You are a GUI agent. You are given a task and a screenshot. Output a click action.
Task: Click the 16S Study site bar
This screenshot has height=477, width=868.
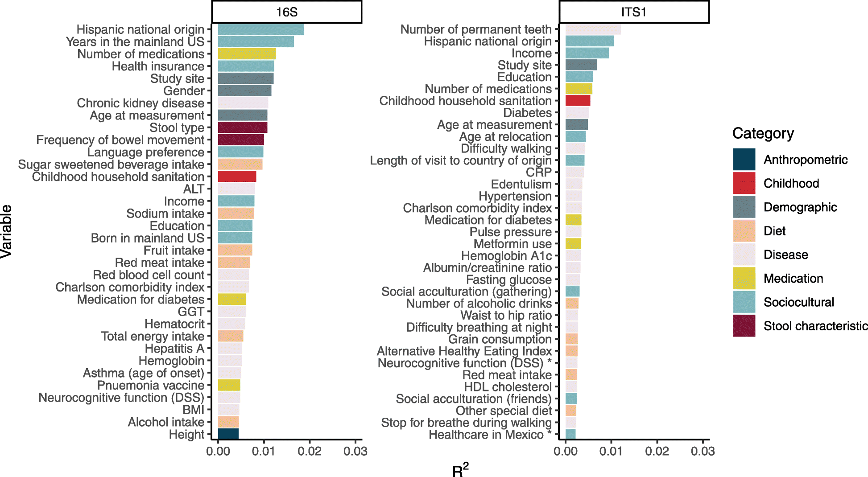[246, 78]
